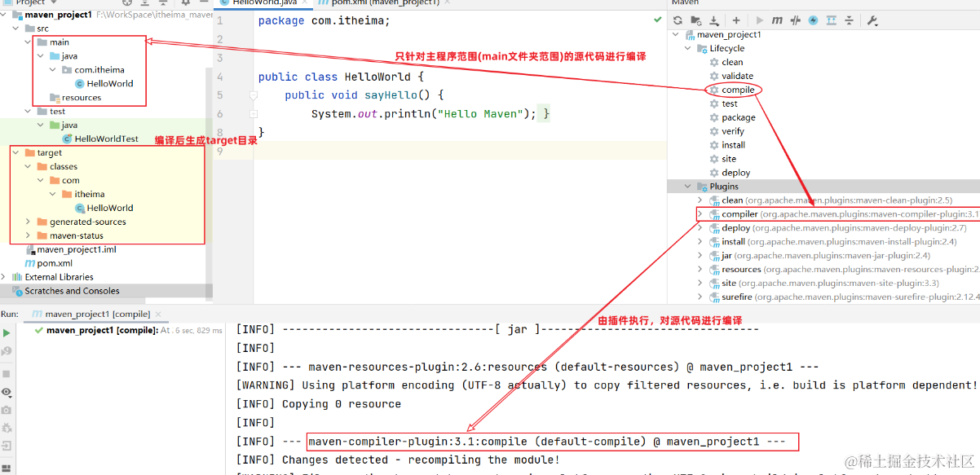The height and width of the screenshot is (475, 980).
Task: Click Generate Sources and Update Folders icon
Action: point(695,20)
